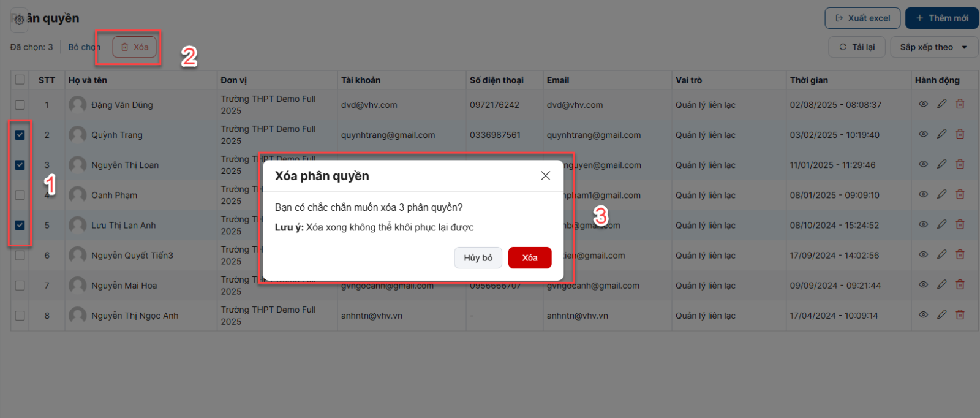Click the settings gear icon at top left
Viewport: 980px width, 418px height.
[x=19, y=20]
